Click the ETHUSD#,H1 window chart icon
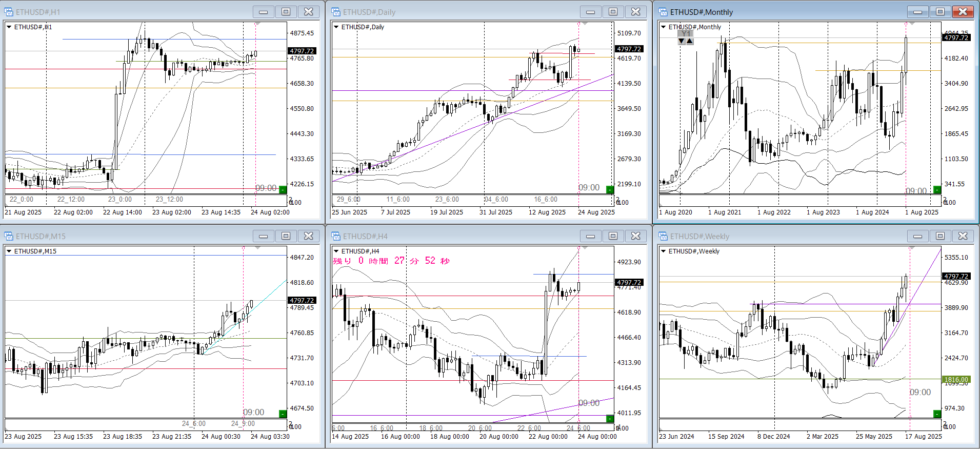980x449 pixels. [9, 12]
